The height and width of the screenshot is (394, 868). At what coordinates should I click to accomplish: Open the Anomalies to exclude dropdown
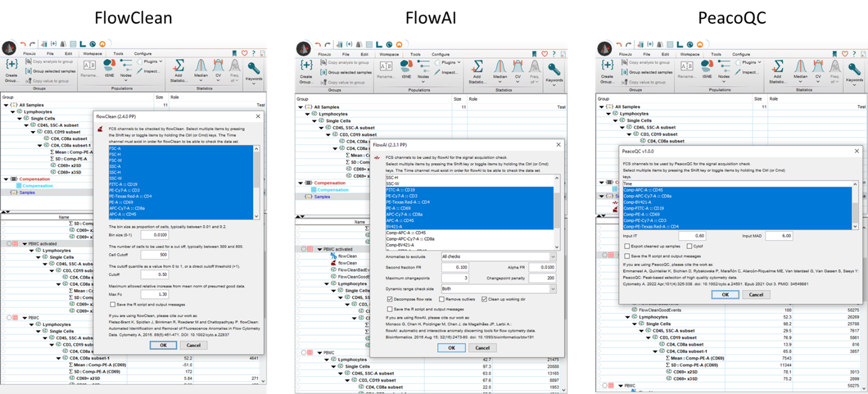(499, 257)
